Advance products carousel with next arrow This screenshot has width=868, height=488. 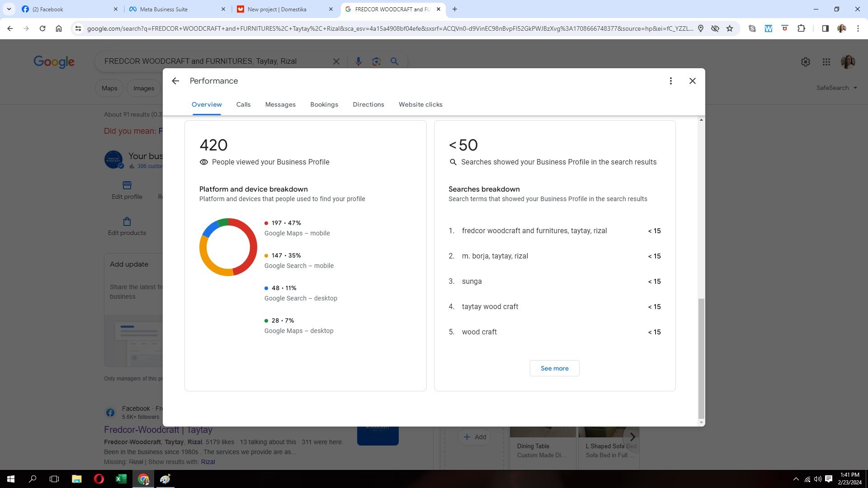coord(632,437)
